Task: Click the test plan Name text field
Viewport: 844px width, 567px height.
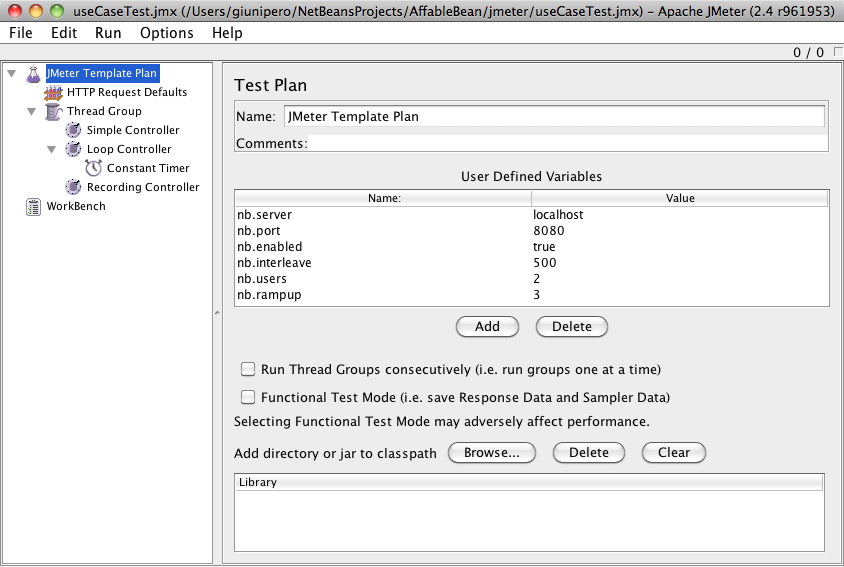Action: (554, 116)
